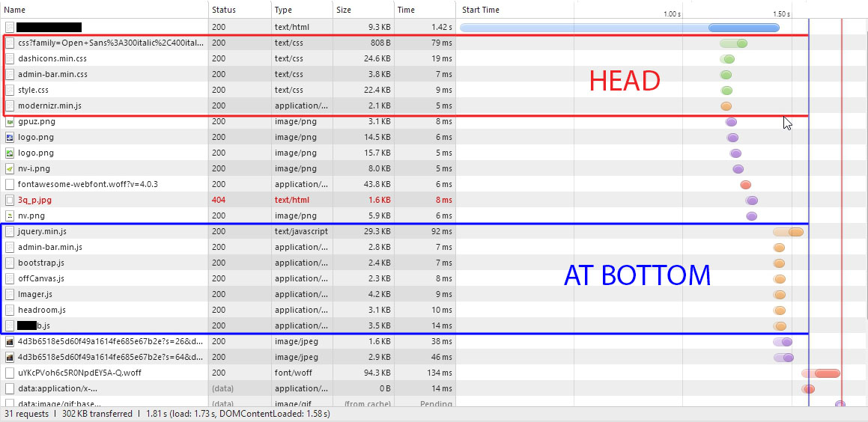Click the file icon beside headroom.js
This screenshot has height=422, width=868.
coord(10,310)
